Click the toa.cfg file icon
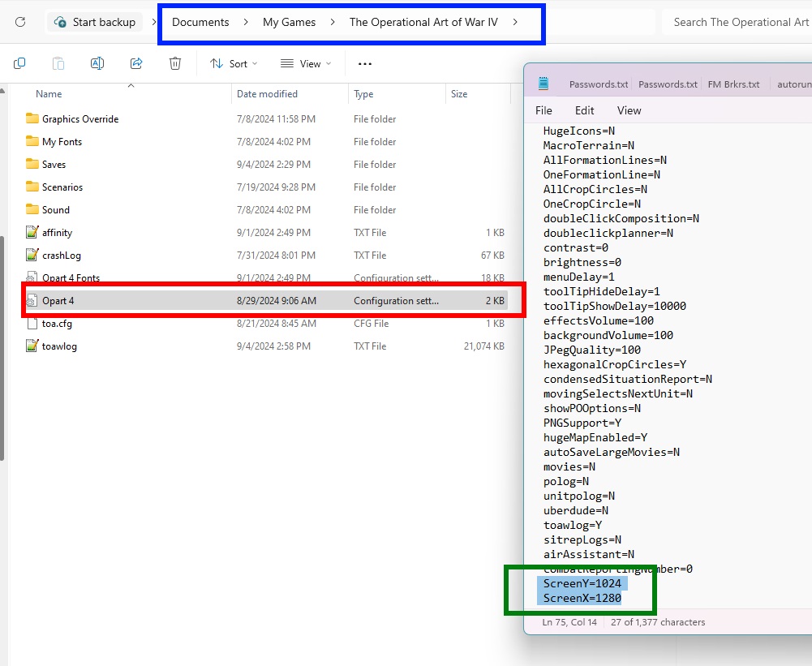 point(32,324)
